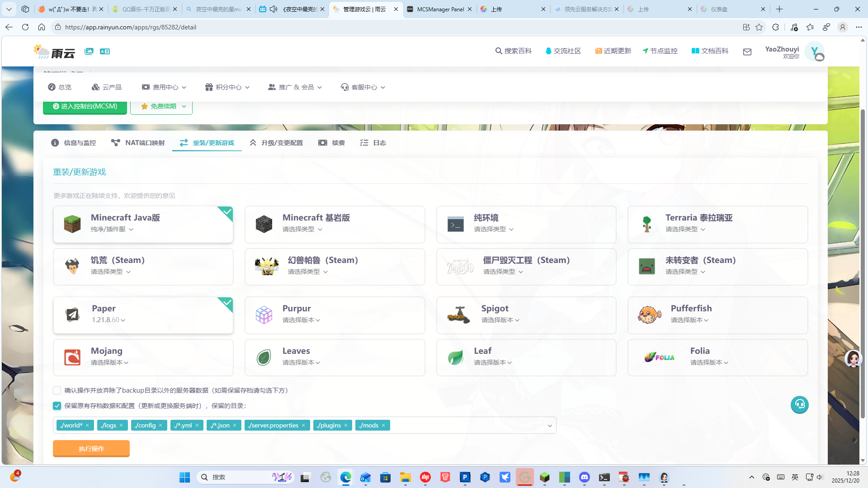Expand the Paper 1.21.8 version dropdown

(123, 320)
